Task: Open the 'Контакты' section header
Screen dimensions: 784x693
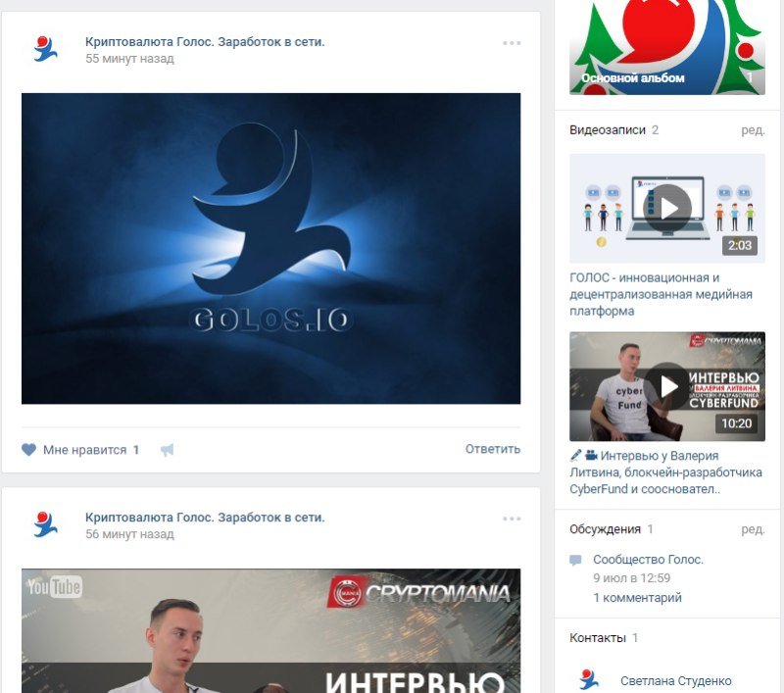Action: tap(598, 638)
